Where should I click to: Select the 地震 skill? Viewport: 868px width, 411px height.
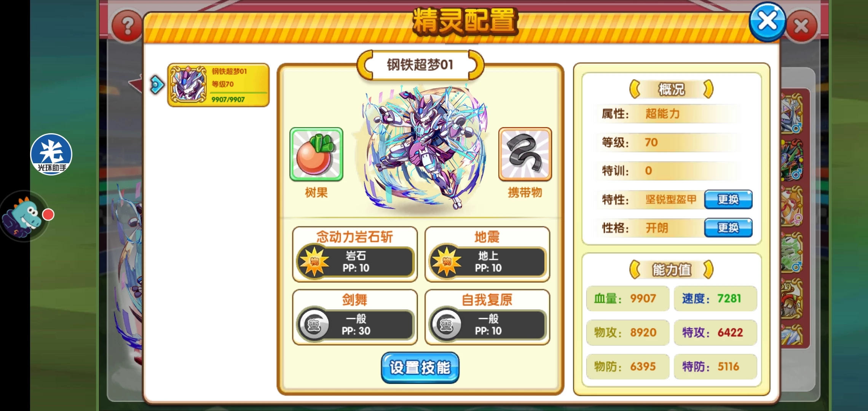487,254
